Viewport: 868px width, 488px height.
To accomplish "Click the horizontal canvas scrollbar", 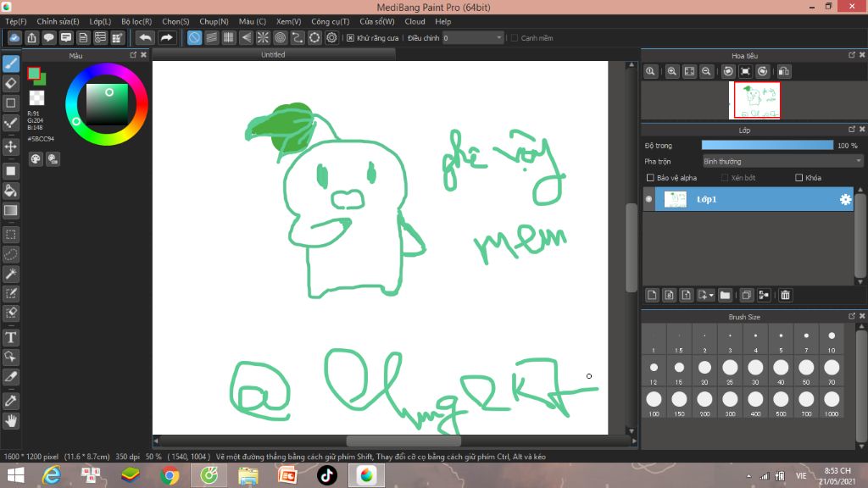I will 403,441.
